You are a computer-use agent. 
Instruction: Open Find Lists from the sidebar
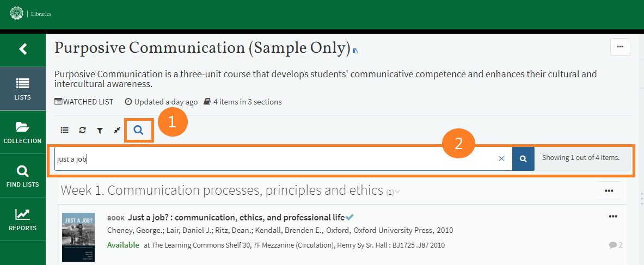23,176
